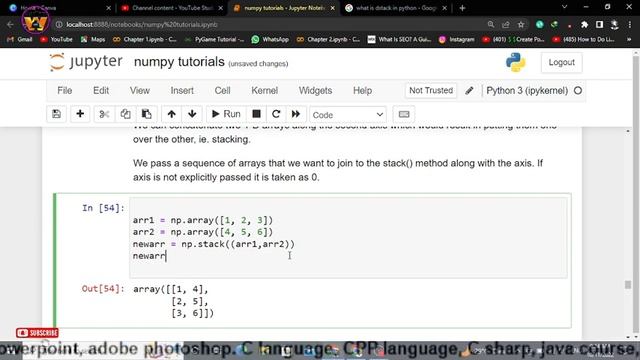Open the View menu

pos(140,91)
